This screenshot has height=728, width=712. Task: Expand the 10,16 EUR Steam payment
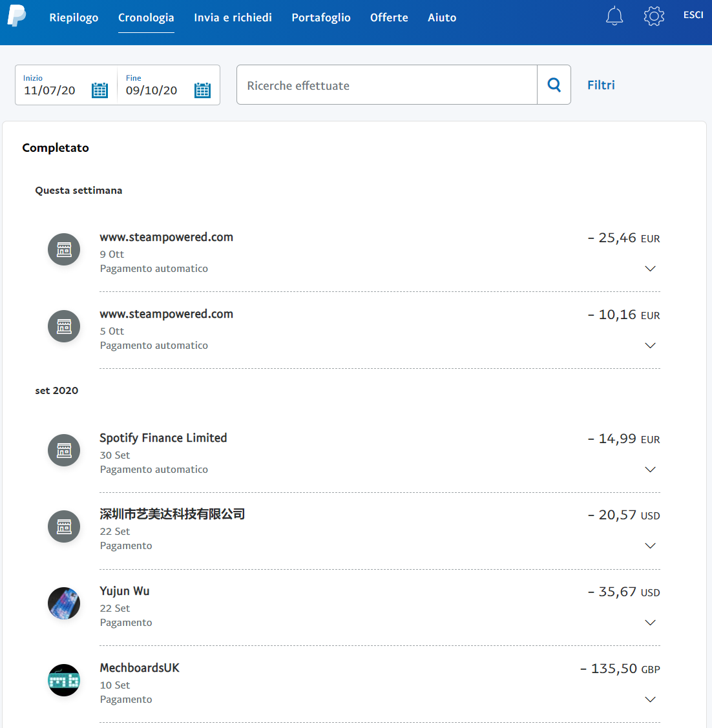(x=650, y=346)
